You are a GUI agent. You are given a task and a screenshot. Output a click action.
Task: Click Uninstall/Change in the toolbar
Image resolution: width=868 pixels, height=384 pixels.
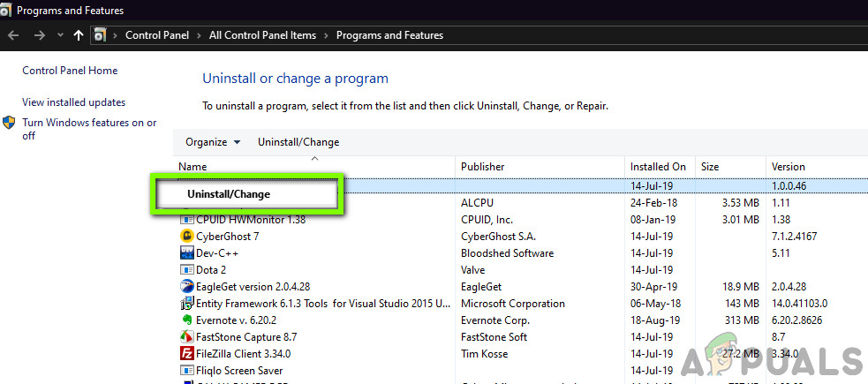[298, 142]
